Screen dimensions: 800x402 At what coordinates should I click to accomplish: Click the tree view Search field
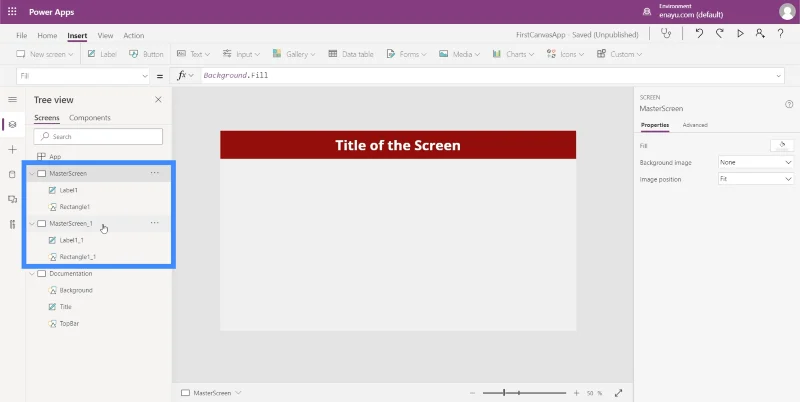pos(98,136)
